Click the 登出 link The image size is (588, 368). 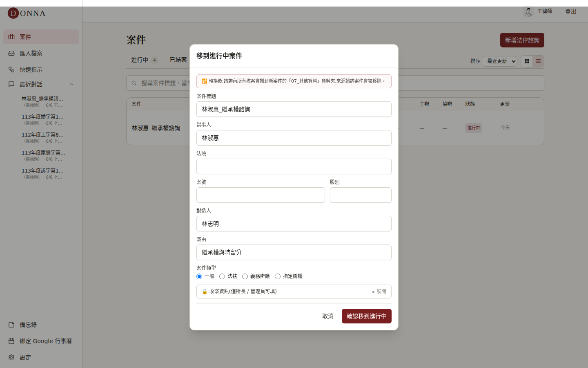[571, 11]
